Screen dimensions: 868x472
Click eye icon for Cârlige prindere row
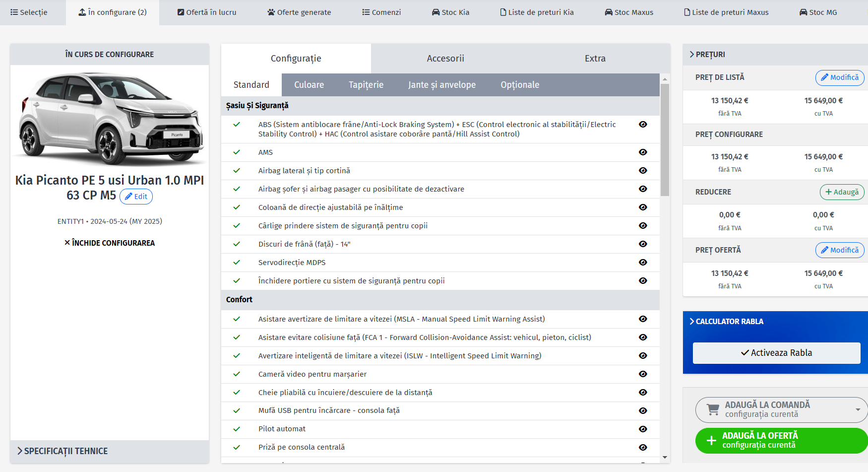(643, 226)
